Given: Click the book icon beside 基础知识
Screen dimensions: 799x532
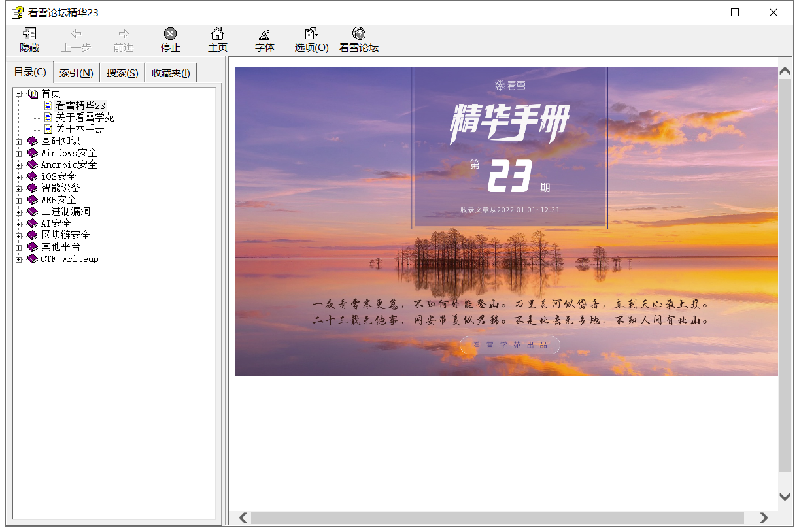Looking at the screenshot, I should 33,141.
